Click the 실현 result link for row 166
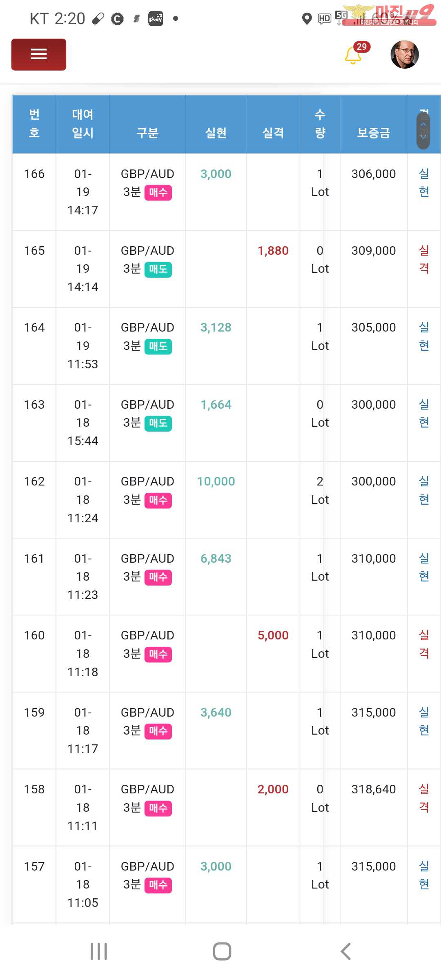 [424, 183]
